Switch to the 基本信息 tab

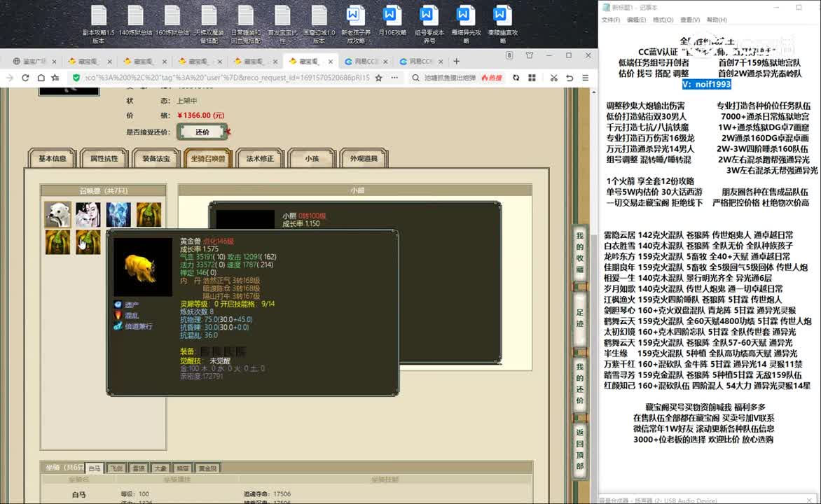click(53, 159)
